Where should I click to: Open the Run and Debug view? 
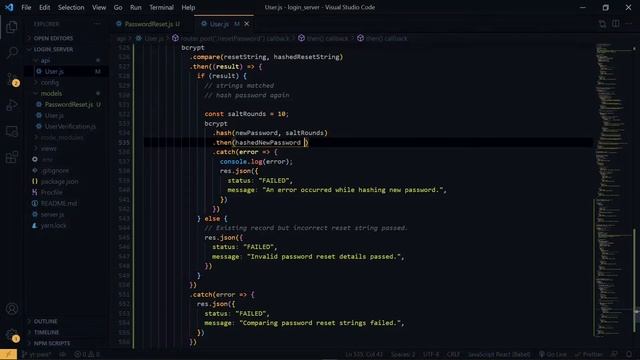point(12,105)
